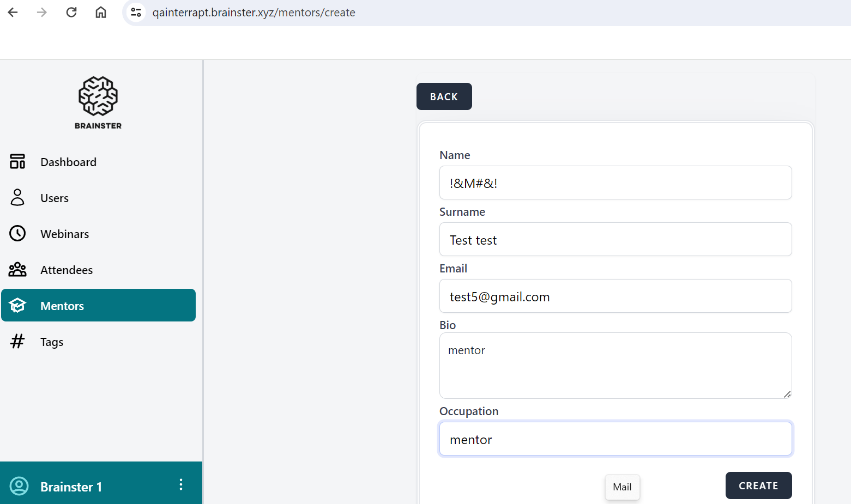Open the three-dot user options menu

181,485
